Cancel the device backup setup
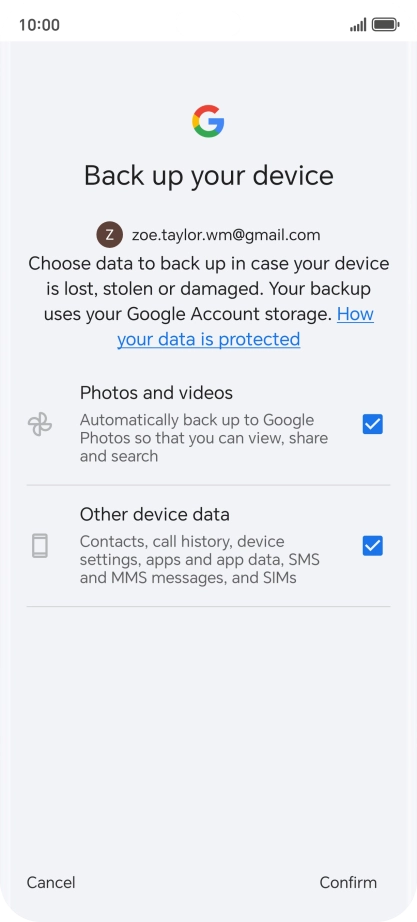The image size is (417, 922). point(51,882)
